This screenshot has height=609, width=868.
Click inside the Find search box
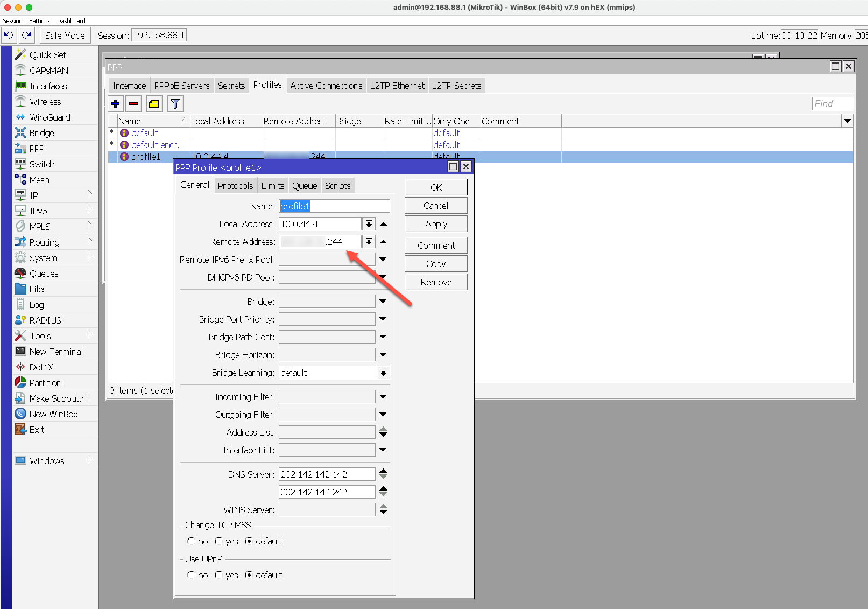[x=832, y=103]
